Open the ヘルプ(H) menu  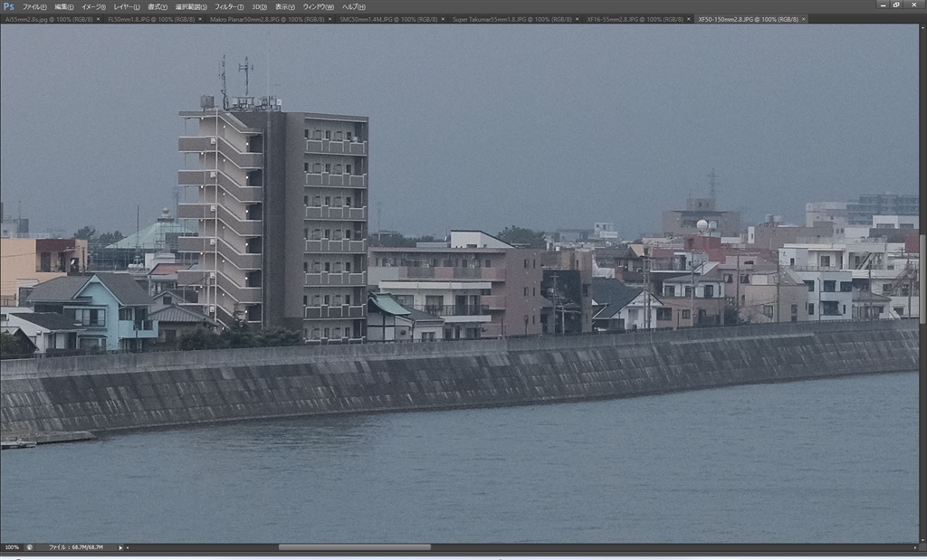(x=354, y=7)
